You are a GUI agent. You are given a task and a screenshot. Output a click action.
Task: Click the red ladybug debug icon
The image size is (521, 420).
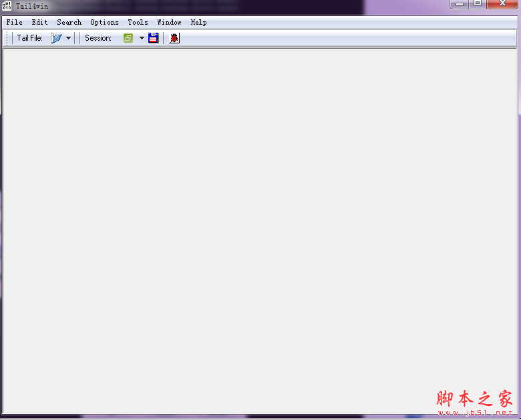pyautogui.click(x=174, y=38)
